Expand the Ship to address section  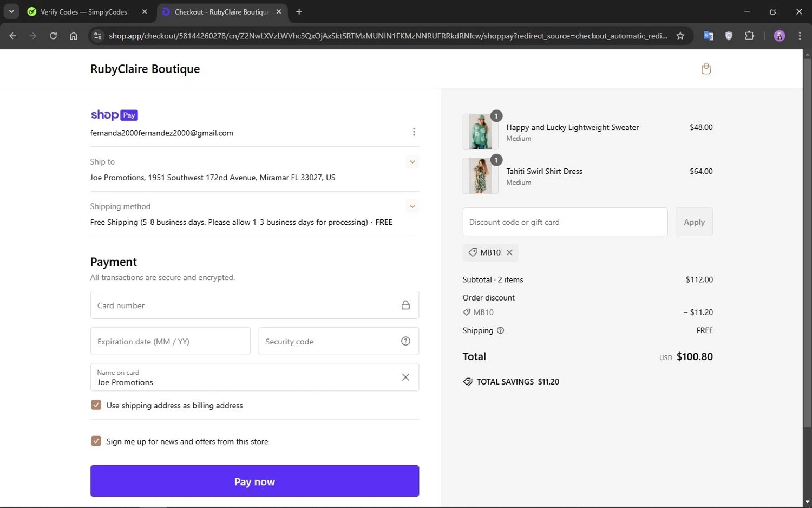point(412,161)
